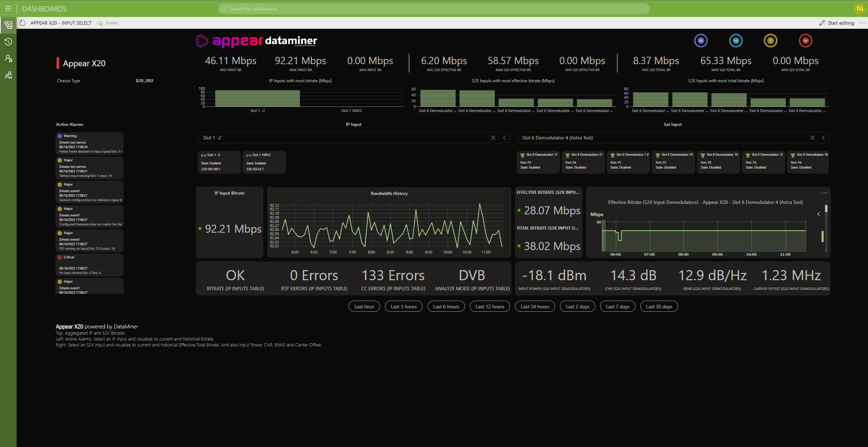Click the red alarm ring showing 59
The image size is (868, 447).
click(x=805, y=41)
